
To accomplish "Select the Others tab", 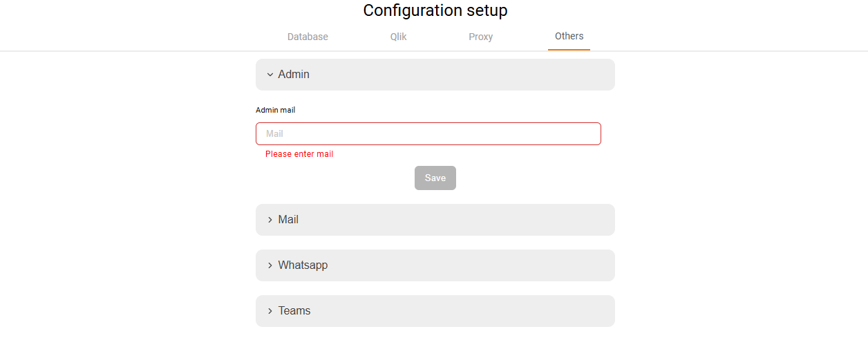I will (569, 37).
